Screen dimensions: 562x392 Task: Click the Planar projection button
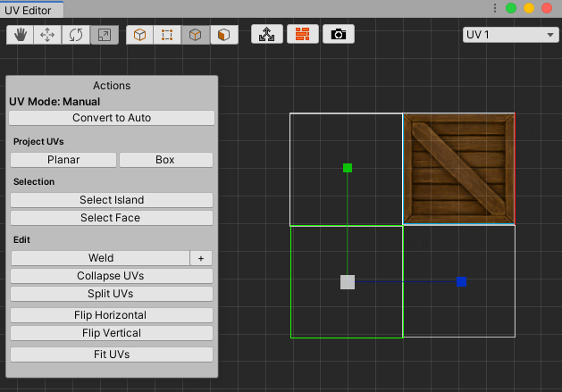[63, 160]
